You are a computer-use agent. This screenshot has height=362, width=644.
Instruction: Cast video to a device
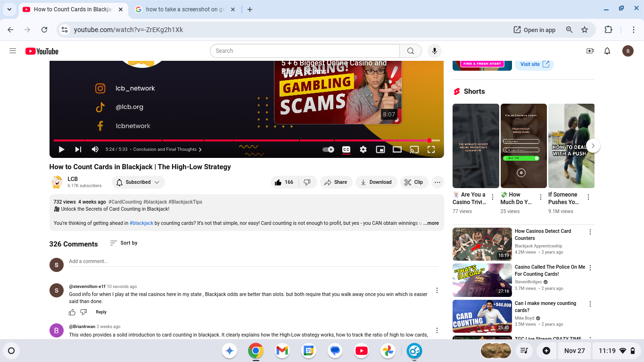point(414,149)
